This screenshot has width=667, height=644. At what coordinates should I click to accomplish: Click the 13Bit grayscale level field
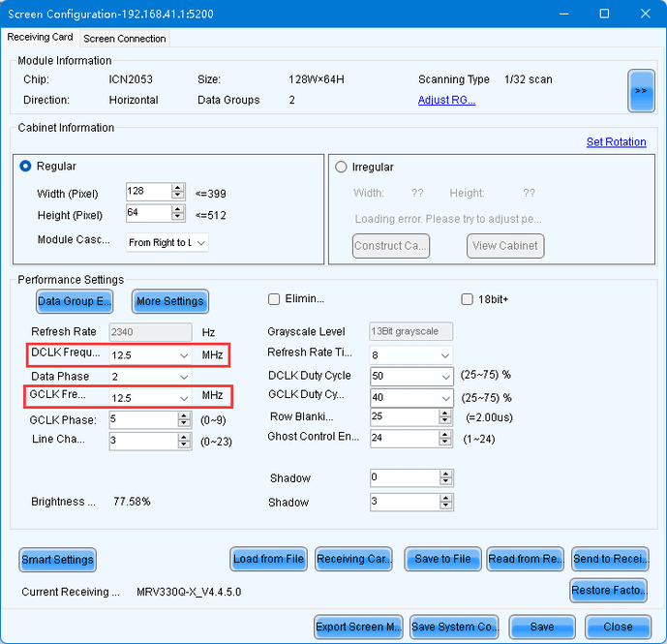click(x=410, y=331)
